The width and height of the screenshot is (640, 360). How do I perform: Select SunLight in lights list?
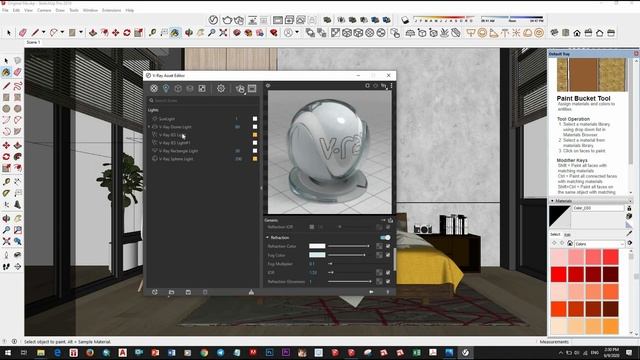(167, 119)
